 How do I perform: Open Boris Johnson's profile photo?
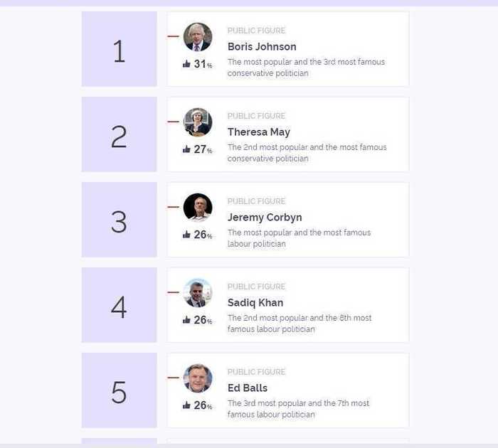(198, 37)
